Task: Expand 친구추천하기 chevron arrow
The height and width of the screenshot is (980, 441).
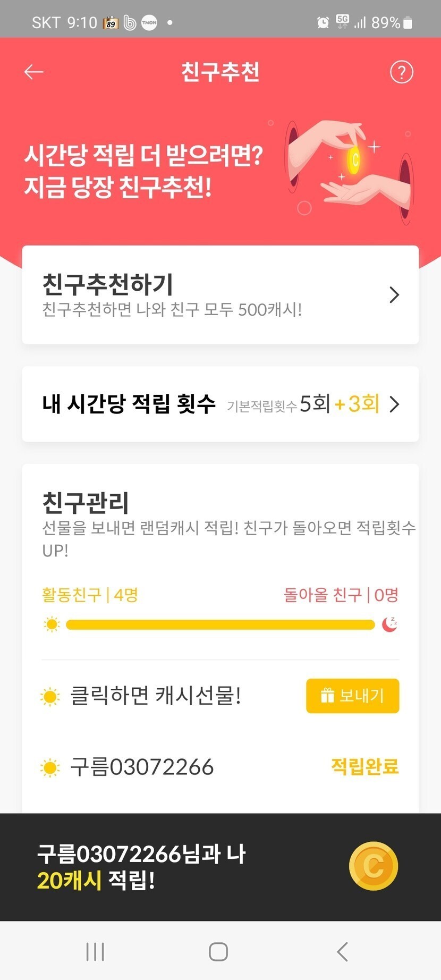Action: pyautogui.click(x=394, y=295)
